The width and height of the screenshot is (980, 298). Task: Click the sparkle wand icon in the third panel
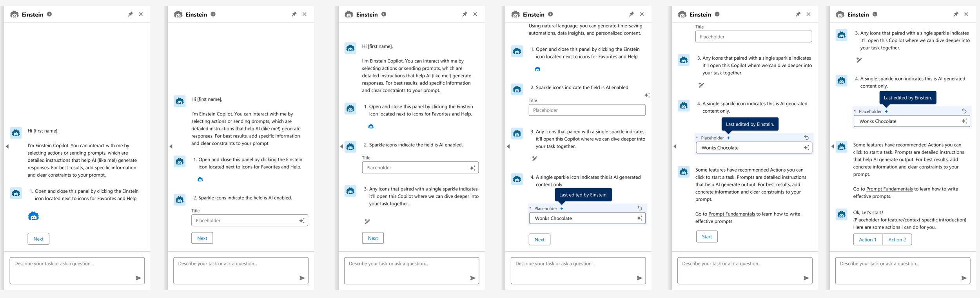coord(367,221)
